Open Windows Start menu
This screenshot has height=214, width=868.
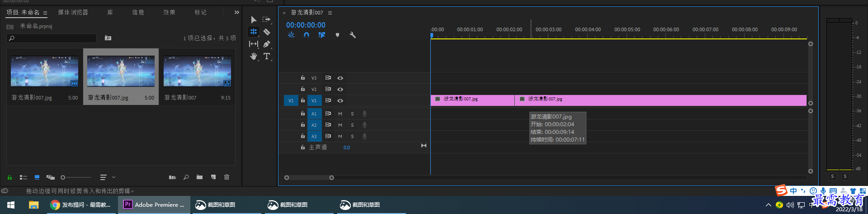11,205
